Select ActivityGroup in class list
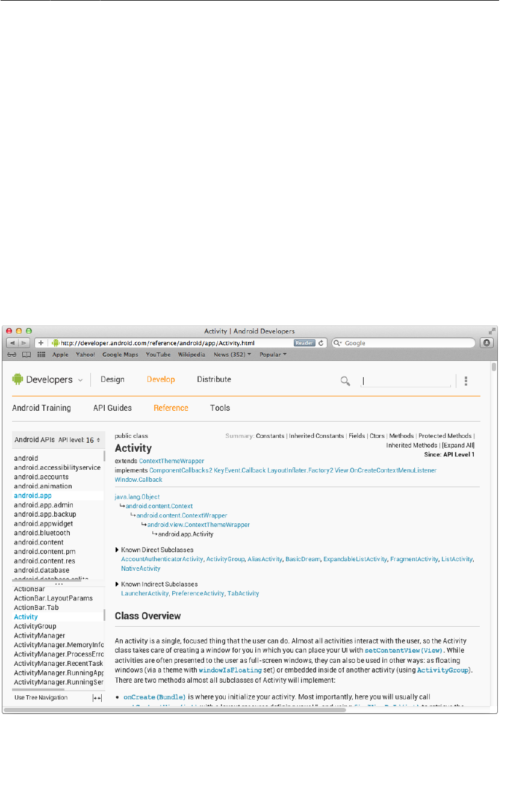Image resolution: width=531 pixels, height=812 pixels. (35, 626)
